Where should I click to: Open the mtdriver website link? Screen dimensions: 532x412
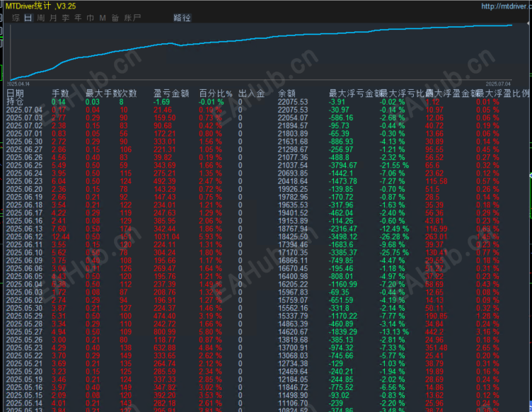506,6
